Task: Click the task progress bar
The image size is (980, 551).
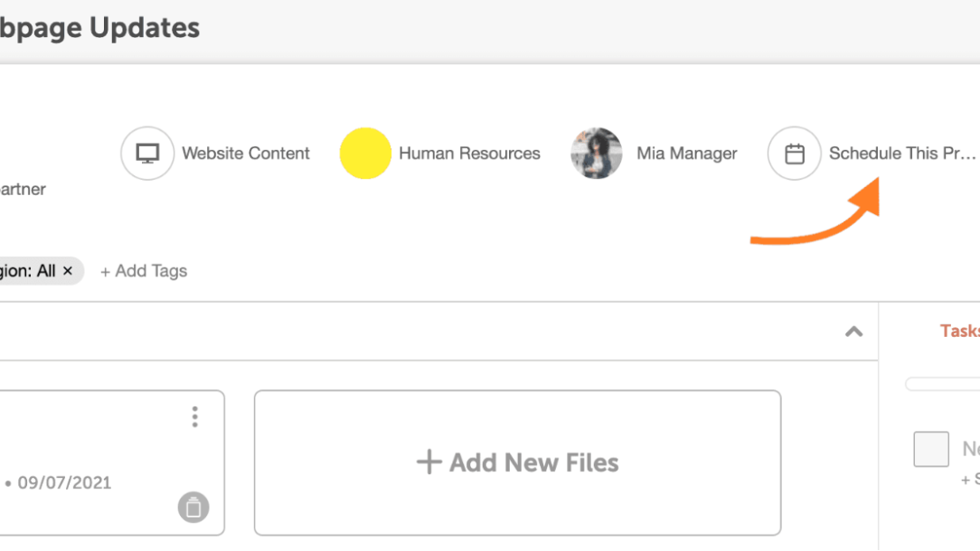Action: point(943,384)
